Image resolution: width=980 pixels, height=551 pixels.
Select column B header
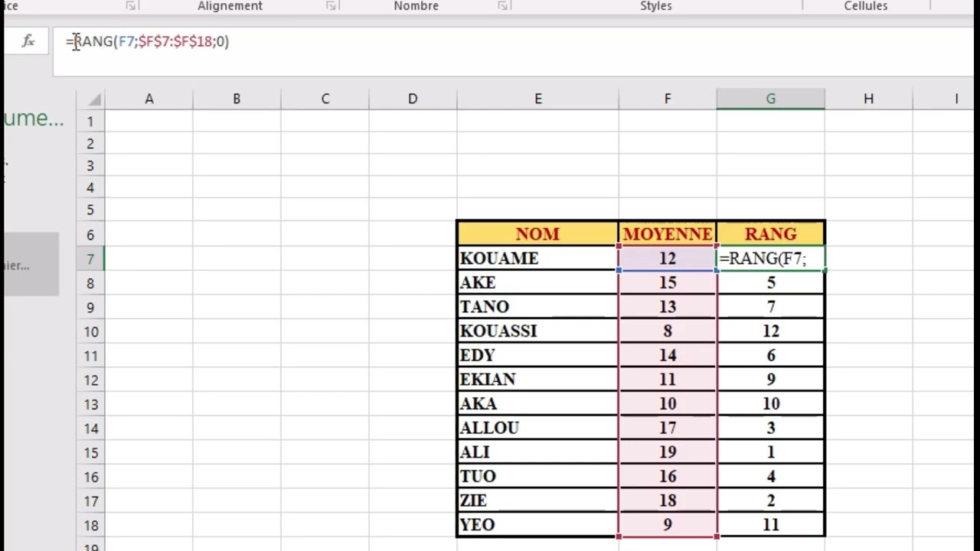point(237,99)
